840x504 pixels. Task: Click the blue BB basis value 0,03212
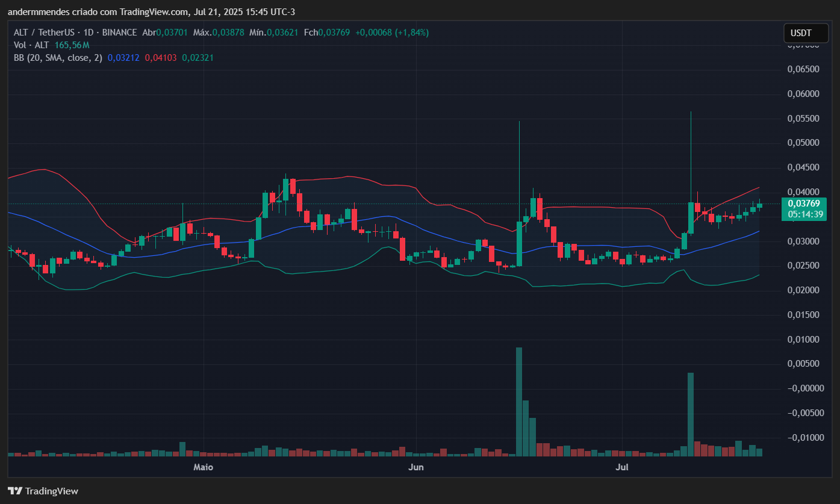pos(123,58)
